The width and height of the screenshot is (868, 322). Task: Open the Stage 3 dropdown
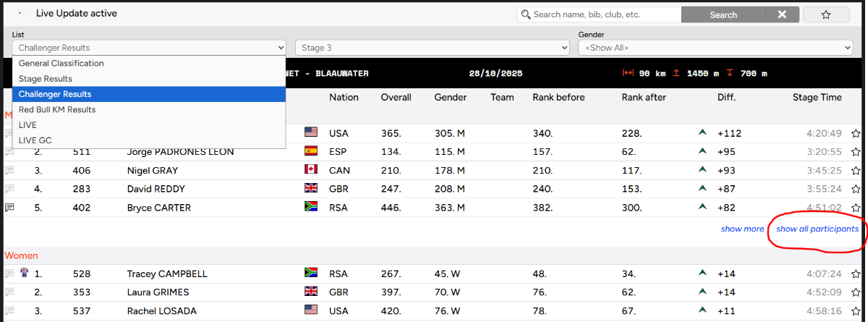[x=432, y=48]
